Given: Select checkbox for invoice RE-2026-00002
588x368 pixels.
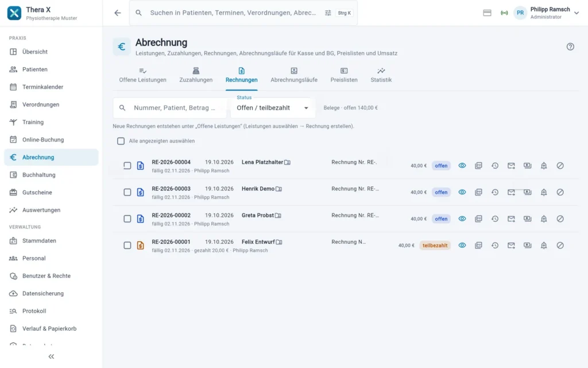Looking at the screenshot, I should click(127, 219).
